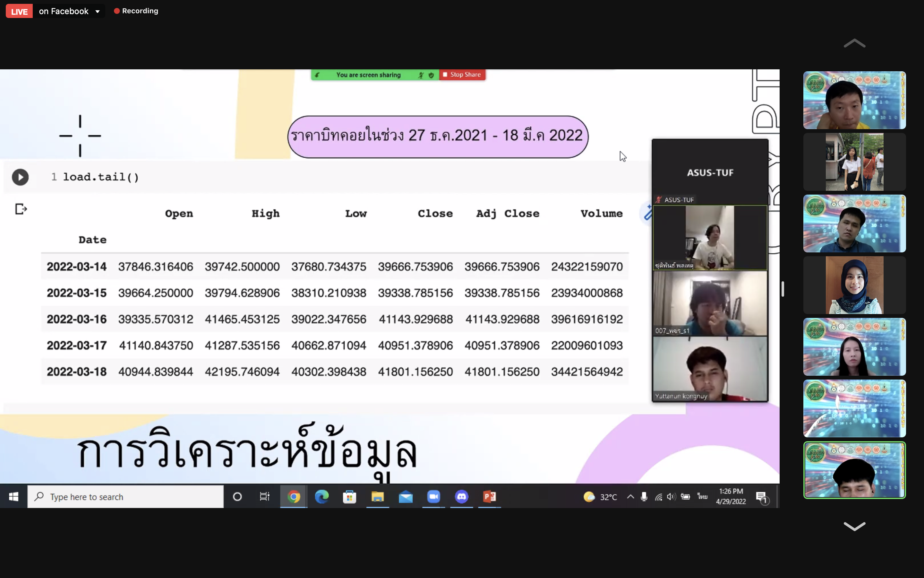Click the High column header
This screenshot has width=924, height=578.
point(265,214)
